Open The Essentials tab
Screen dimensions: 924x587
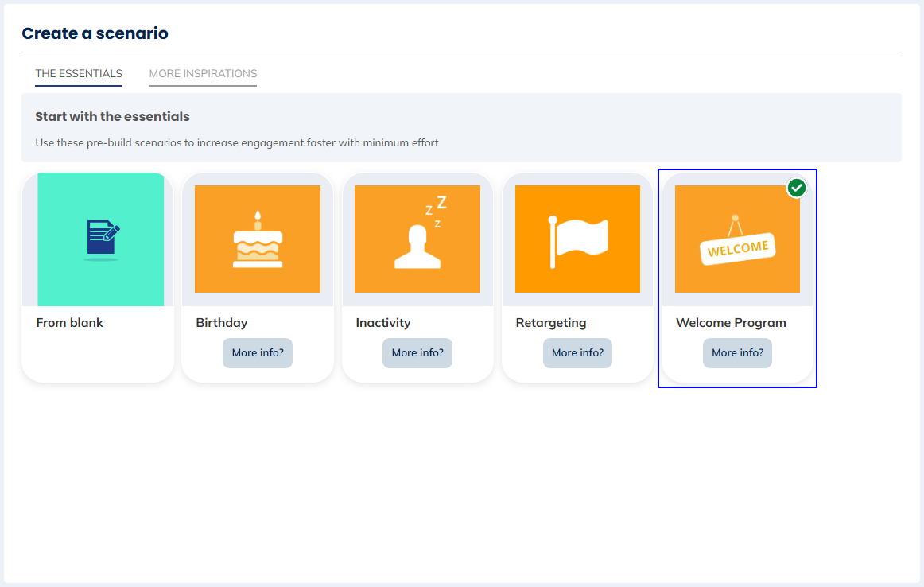(79, 73)
